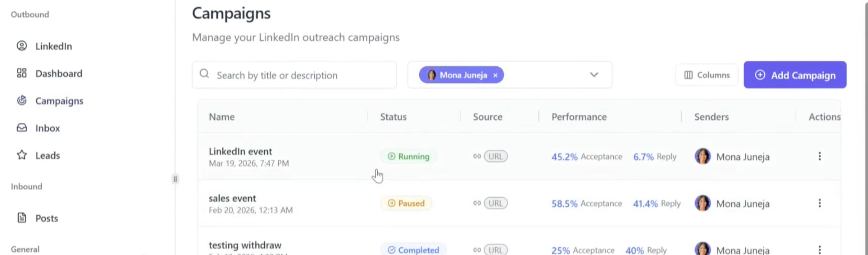Open Leads from the sidebar
Viewport: 868px width, 255px height.
47,156
